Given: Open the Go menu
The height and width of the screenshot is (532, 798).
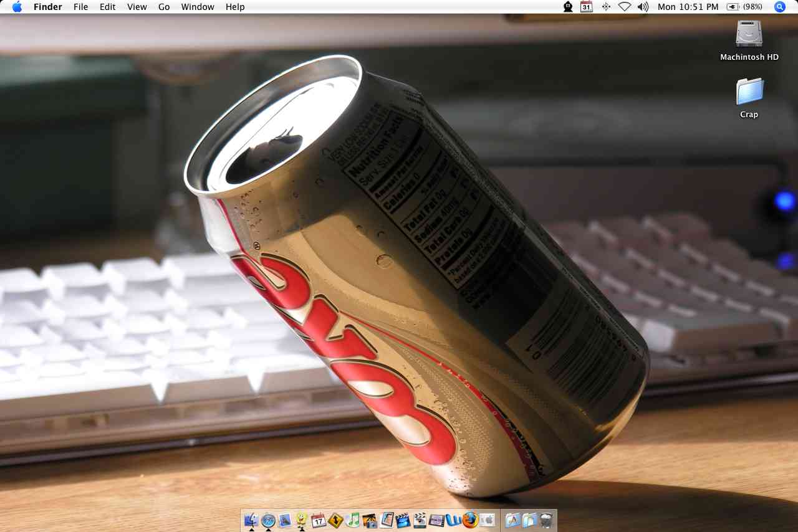Looking at the screenshot, I should pyautogui.click(x=164, y=7).
